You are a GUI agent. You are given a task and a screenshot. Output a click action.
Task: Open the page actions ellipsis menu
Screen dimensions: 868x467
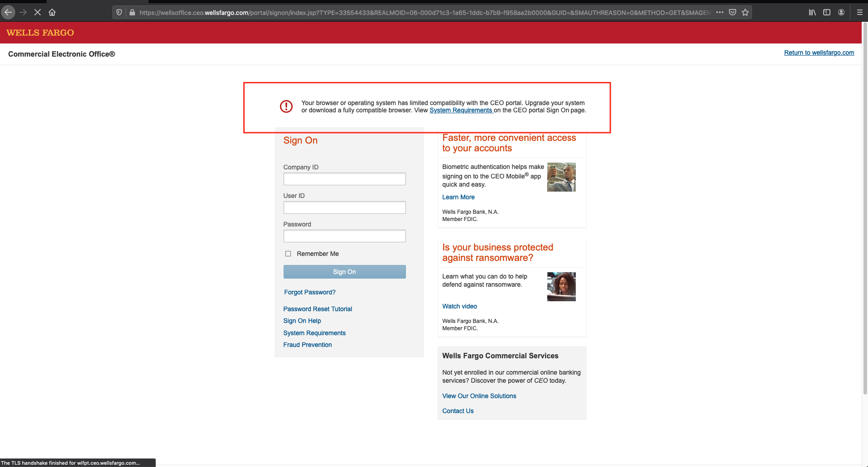719,12
